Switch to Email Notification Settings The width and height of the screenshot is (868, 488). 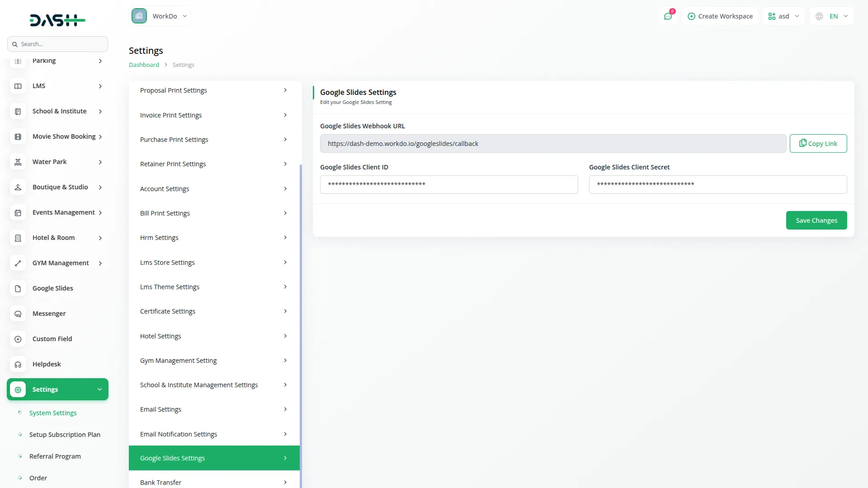coord(179,434)
